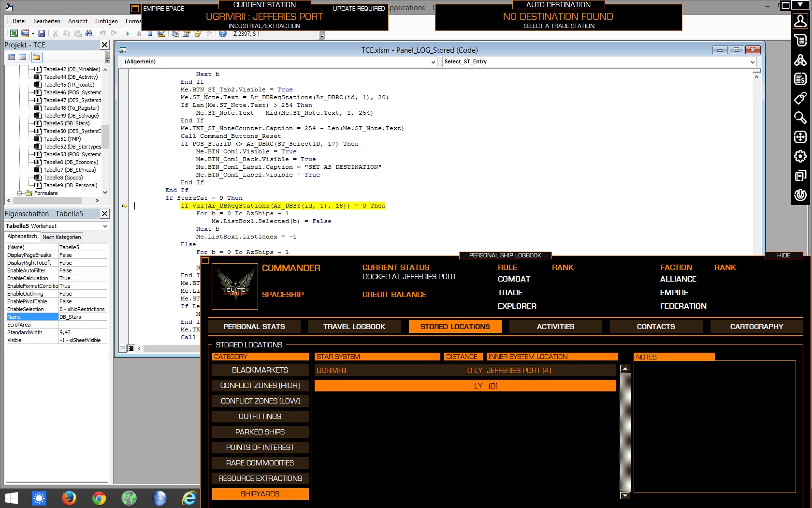Click View Code icon in Projekt panel
Viewport: 812px width, 508px height.
pyautogui.click(x=12, y=57)
